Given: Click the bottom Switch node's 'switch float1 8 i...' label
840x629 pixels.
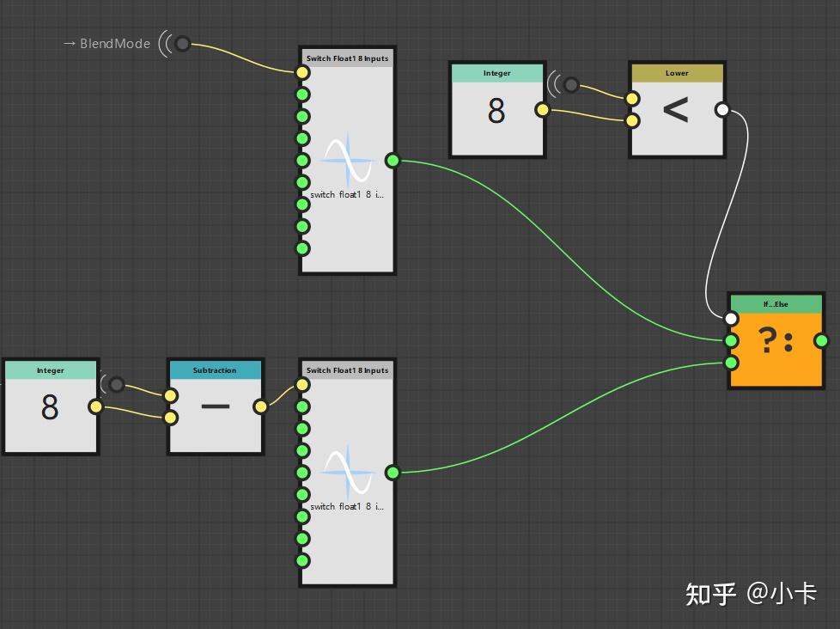Looking at the screenshot, I should (347, 507).
